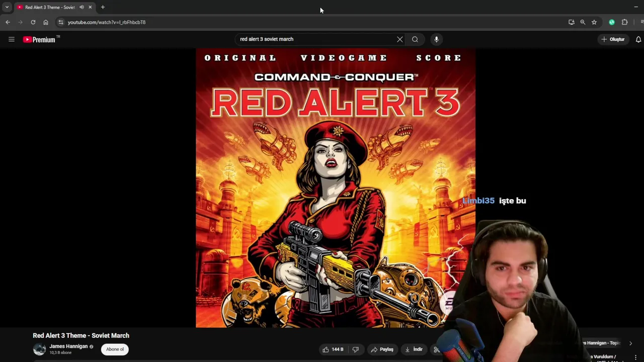Mute the tab via its audio speaker icon

point(82,7)
